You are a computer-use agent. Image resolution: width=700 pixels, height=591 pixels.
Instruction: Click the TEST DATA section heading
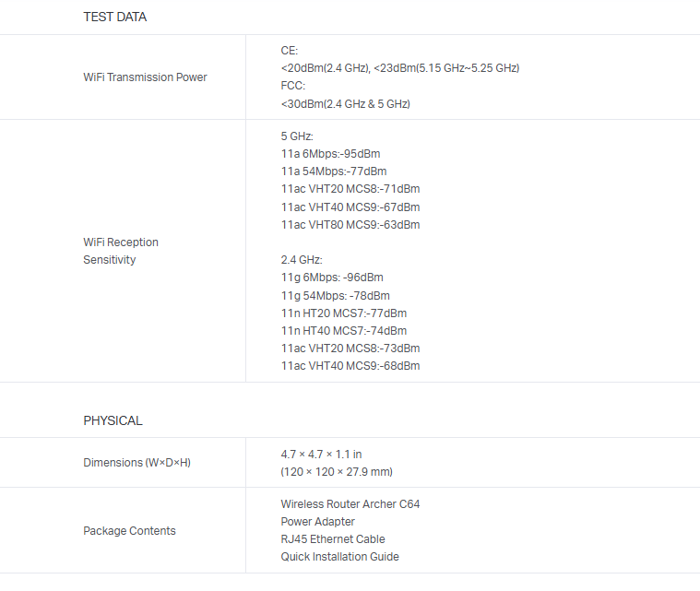[114, 17]
